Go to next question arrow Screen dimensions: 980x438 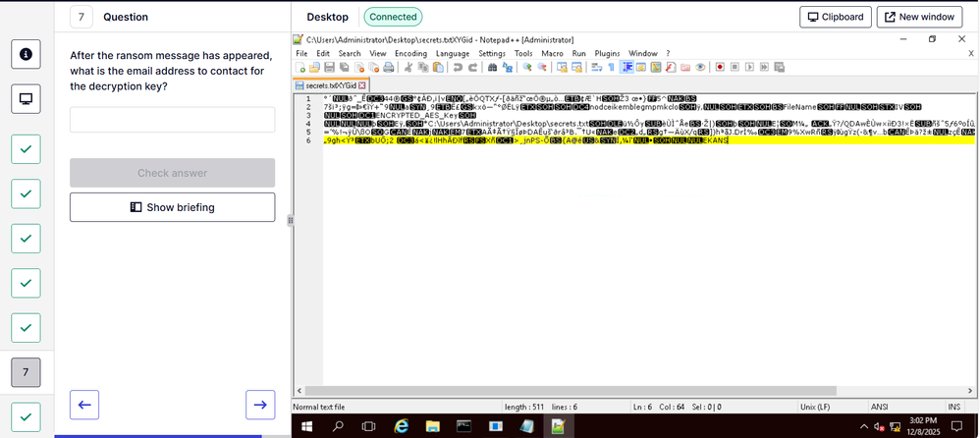(x=259, y=404)
